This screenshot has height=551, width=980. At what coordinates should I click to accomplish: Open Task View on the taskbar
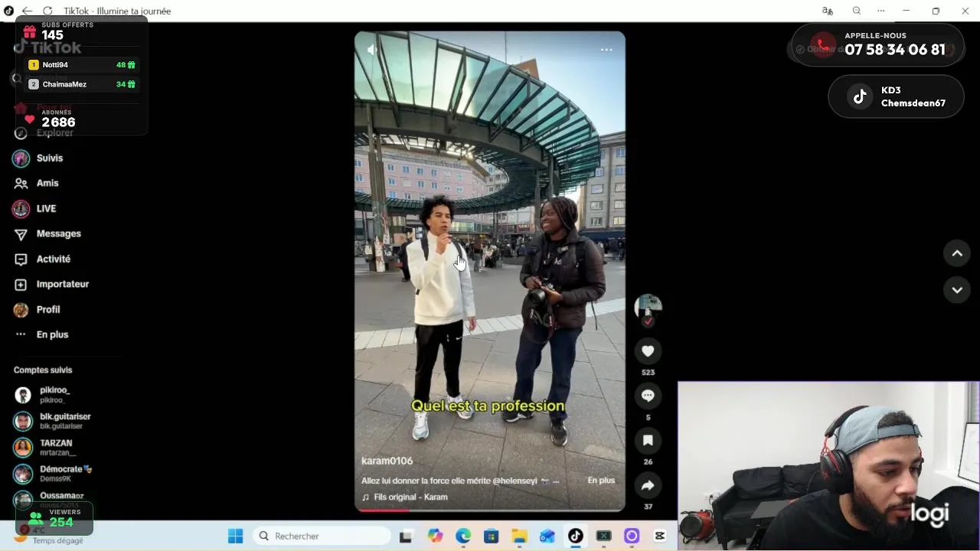(406, 536)
